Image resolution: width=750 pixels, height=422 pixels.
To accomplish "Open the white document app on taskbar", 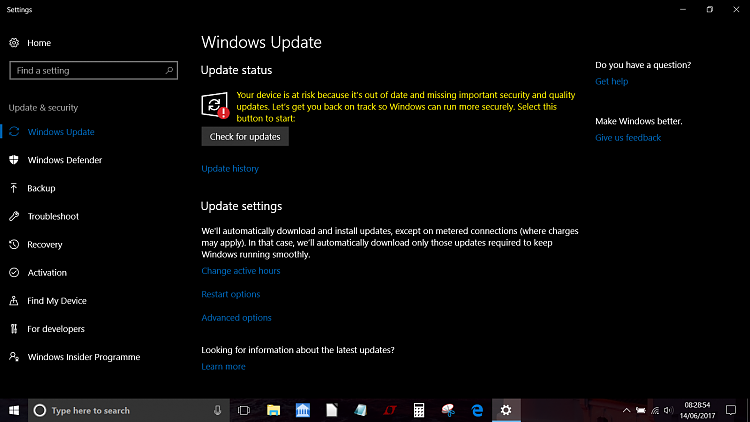I will coord(332,411).
